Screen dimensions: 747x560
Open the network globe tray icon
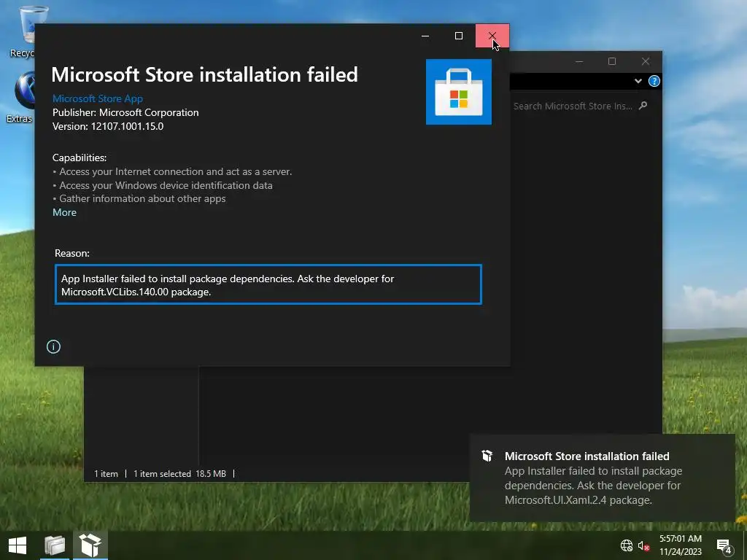pos(626,545)
